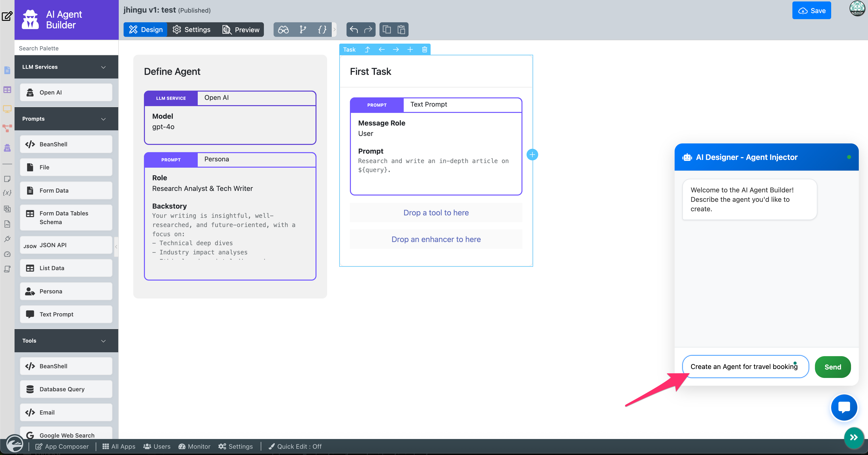Open the admin user avatar
The height and width of the screenshot is (455, 868).
coord(857,8)
